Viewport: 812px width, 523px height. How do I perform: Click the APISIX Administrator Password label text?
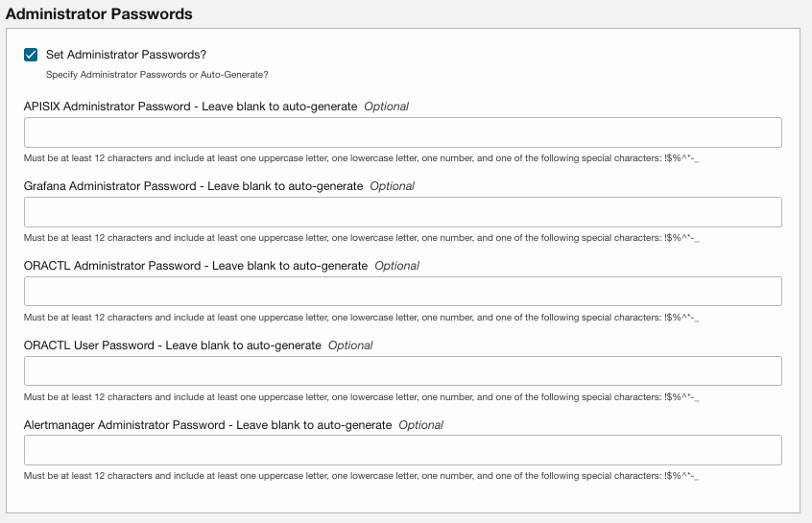(x=190, y=107)
